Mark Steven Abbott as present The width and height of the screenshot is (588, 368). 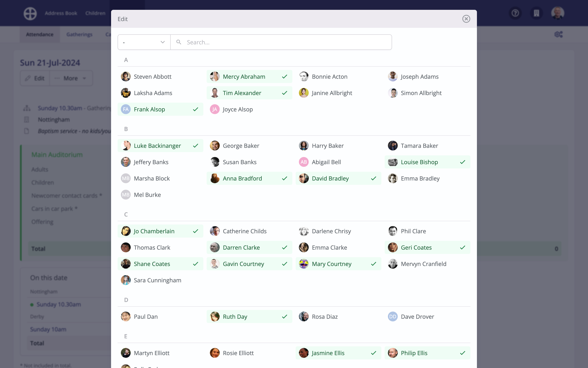pyautogui.click(x=160, y=77)
